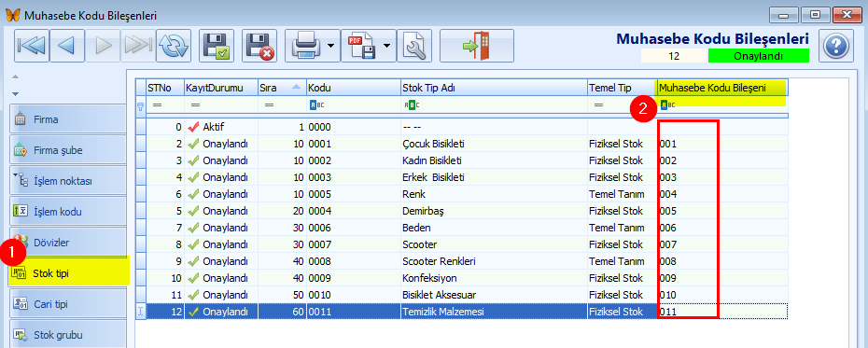
Task: Export to PDF icon
Action: (x=361, y=46)
